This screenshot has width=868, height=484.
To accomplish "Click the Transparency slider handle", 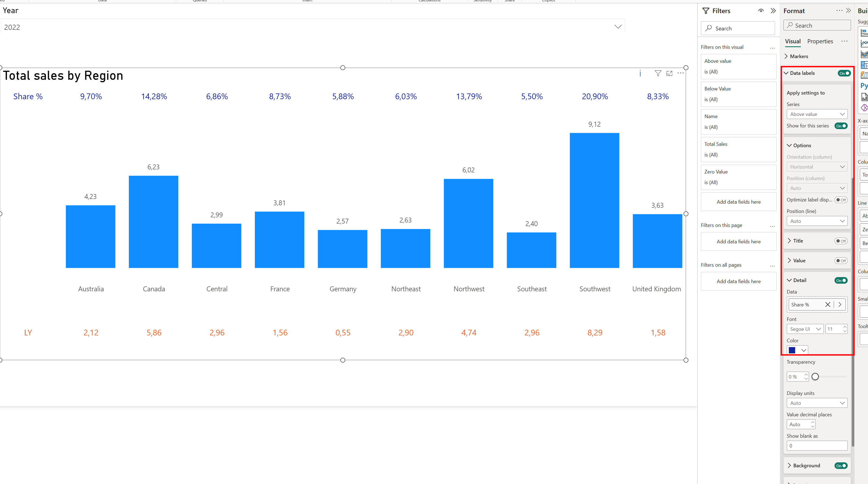I will point(815,377).
